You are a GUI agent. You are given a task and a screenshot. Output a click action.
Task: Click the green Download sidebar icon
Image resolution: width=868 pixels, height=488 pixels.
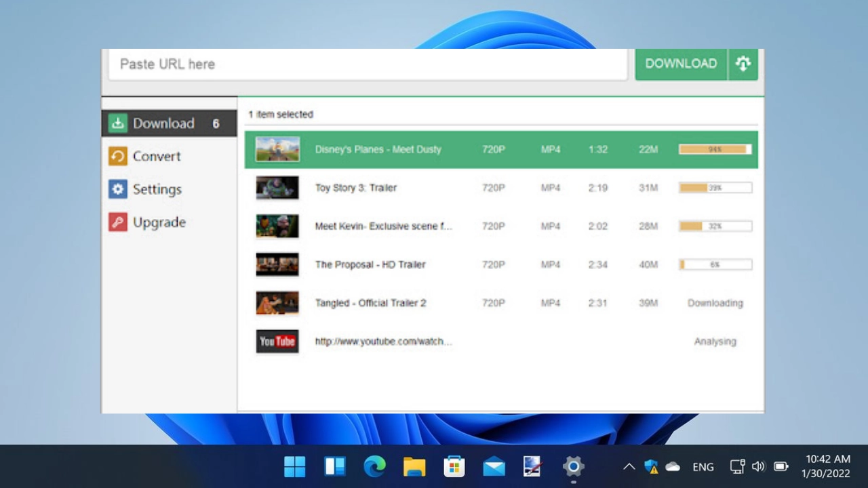coord(118,123)
